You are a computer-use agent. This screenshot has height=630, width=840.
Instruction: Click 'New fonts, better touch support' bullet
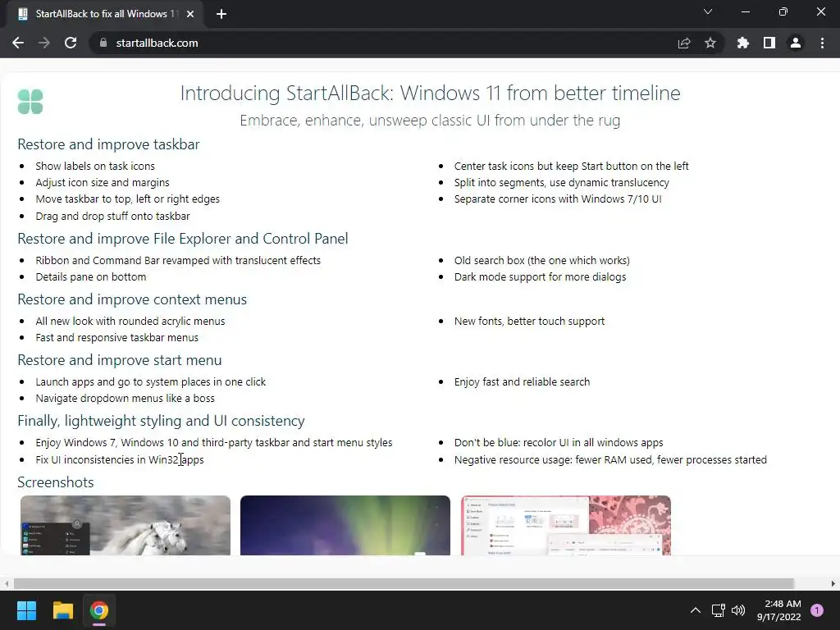coord(529,322)
